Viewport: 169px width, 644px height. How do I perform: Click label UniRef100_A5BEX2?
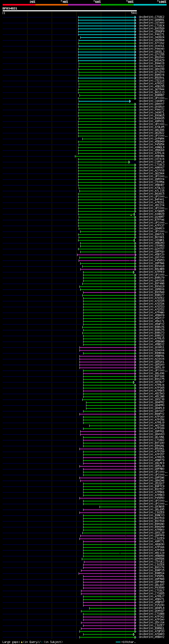[152, 345]
